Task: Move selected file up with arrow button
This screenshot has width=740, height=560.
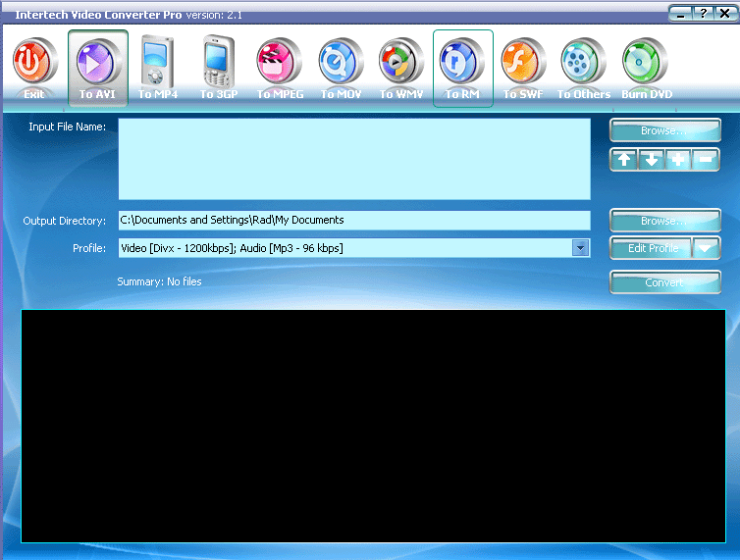Action: (x=624, y=160)
